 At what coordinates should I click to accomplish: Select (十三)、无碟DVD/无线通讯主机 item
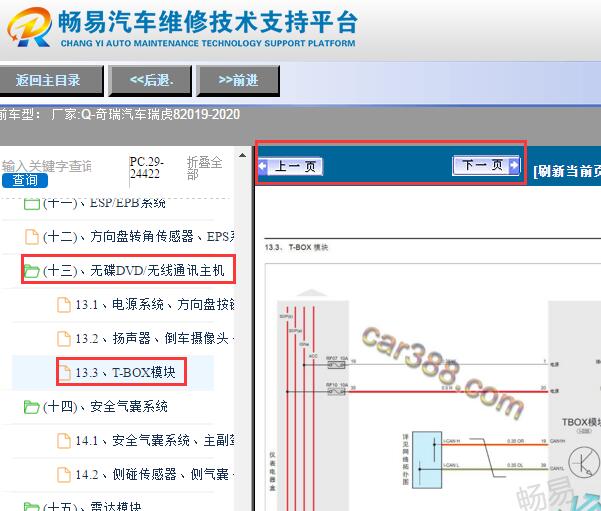point(133,270)
